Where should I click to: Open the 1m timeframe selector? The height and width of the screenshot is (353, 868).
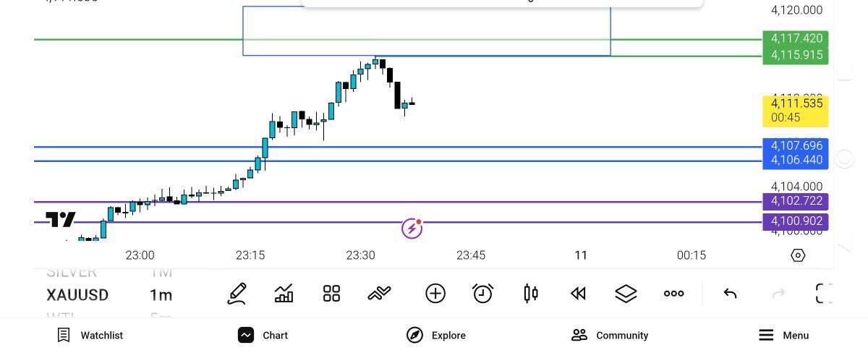point(161,295)
